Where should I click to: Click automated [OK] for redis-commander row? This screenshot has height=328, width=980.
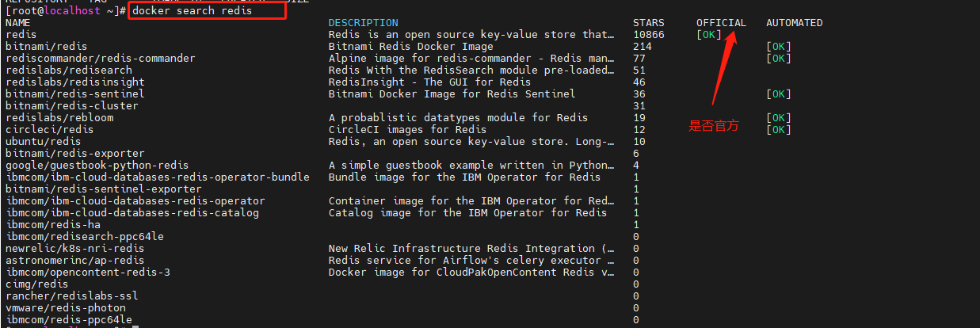779,59
